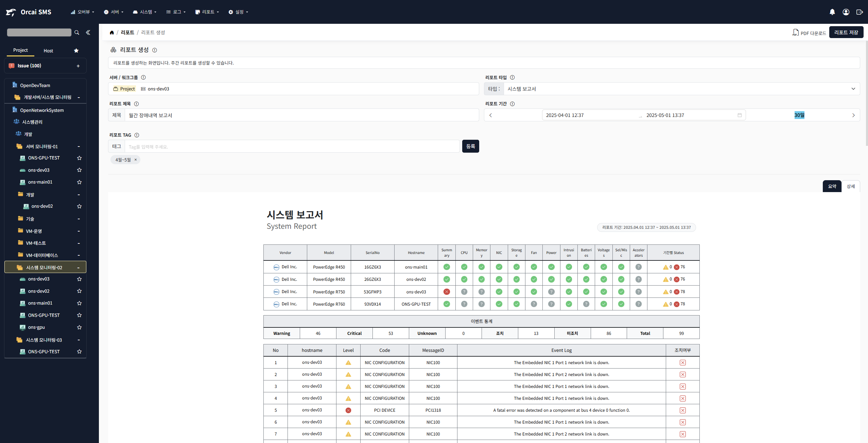Image resolution: width=868 pixels, height=443 pixels.
Task: Click the start date 2025-04-01 12:37
Action: (565, 115)
